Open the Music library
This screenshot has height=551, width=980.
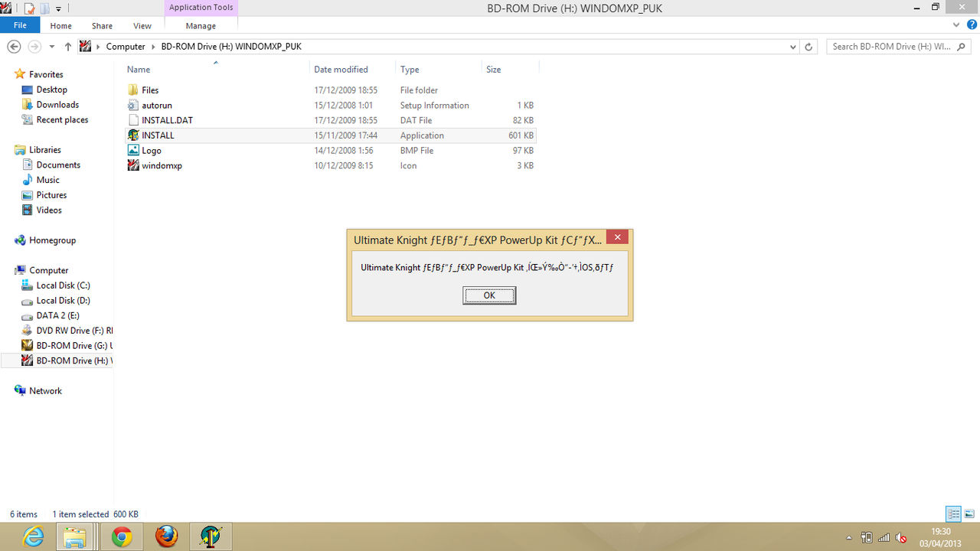point(47,180)
